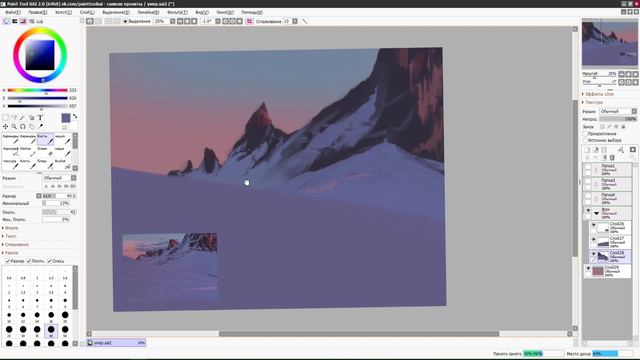Select the Rotate view tool
Screen dimensions: 640x360
[x=22, y=127]
